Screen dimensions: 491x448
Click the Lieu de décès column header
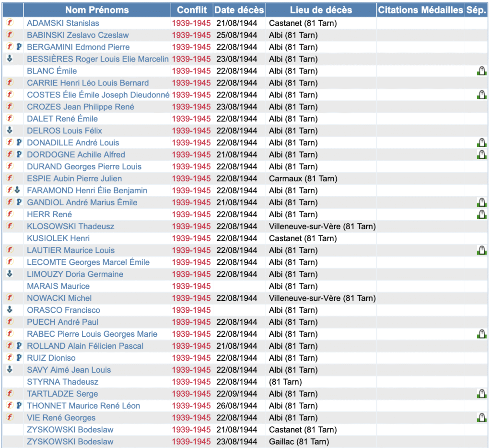tap(321, 10)
